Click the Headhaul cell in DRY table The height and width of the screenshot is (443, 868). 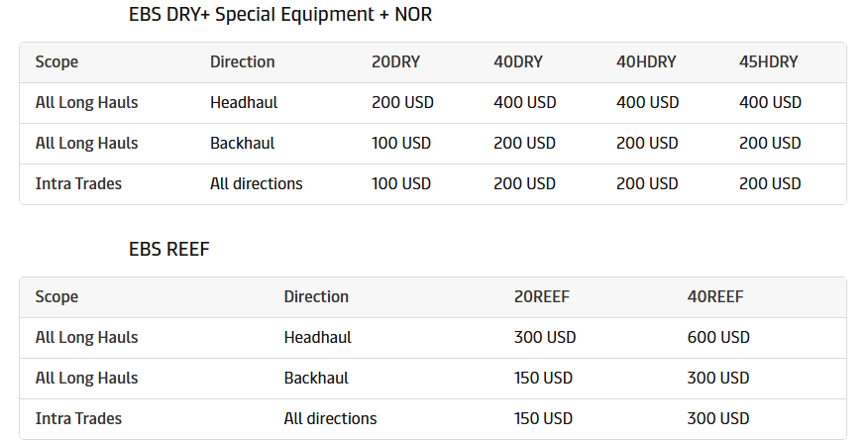click(x=244, y=102)
